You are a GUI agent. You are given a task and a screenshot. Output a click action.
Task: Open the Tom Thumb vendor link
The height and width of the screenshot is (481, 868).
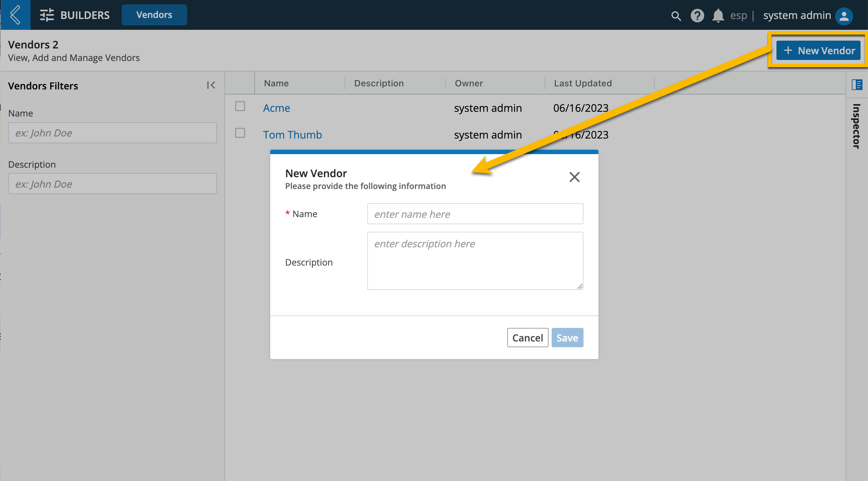point(292,134)
